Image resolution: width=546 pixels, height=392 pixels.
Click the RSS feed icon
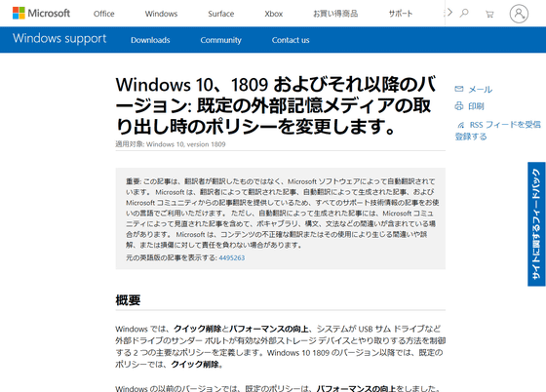tap(461, 125)
